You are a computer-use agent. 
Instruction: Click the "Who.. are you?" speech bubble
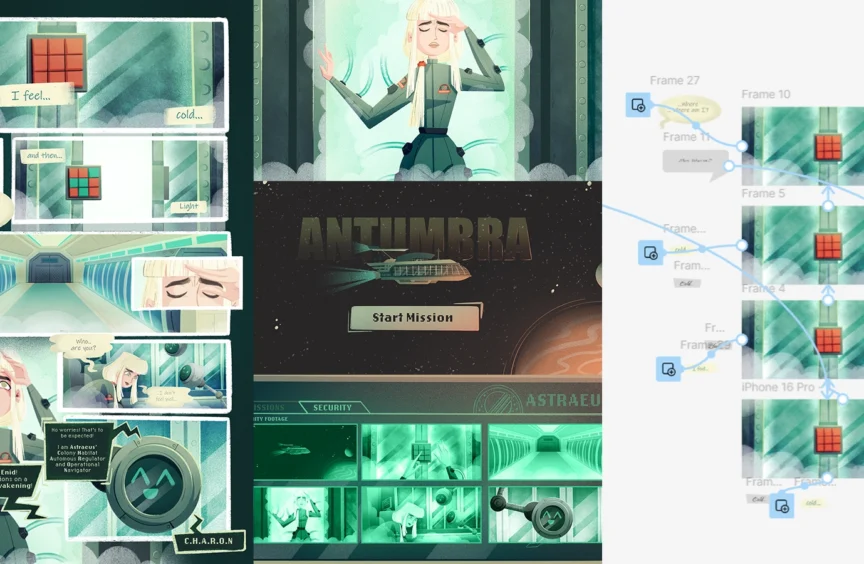83,345
